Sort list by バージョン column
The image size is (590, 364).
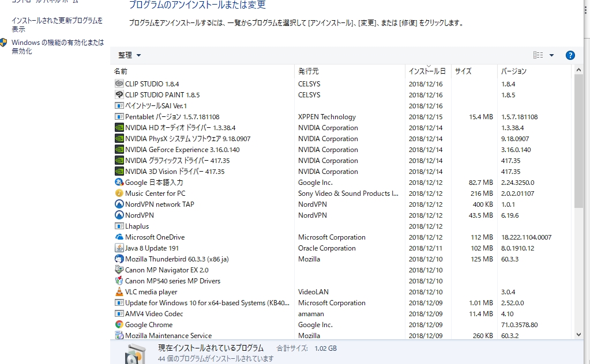point(534,71)
